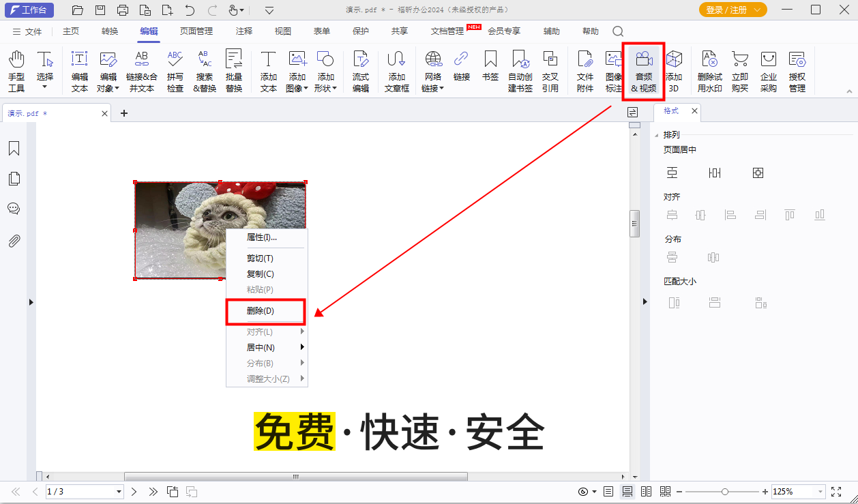Open attachments panel paperclip icon
Viewport: 858px width, 504px height.
[x=14, y=241]
